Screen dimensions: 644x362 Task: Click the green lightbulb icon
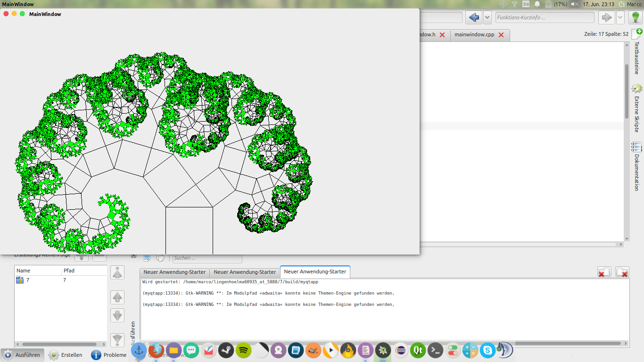click(635, 17)
